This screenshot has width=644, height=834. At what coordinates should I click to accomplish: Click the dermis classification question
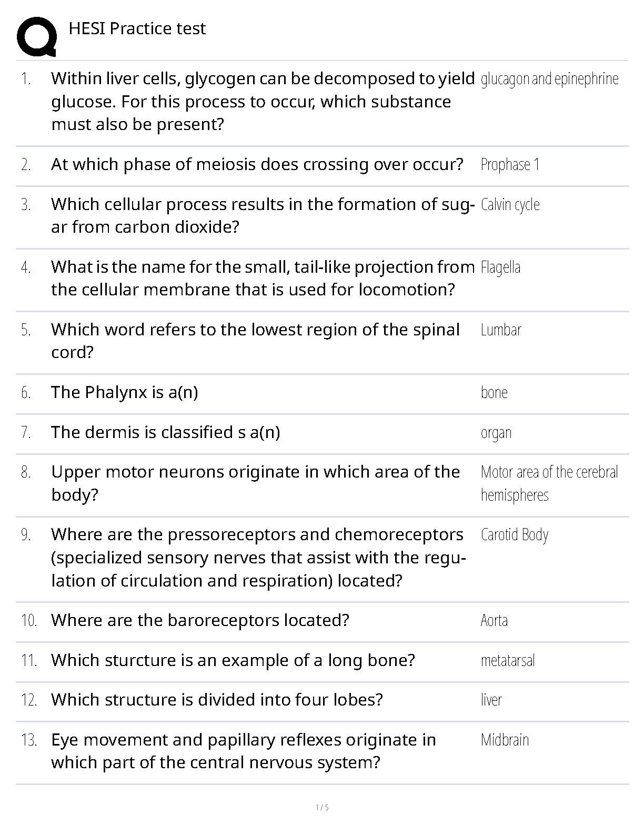165,432
